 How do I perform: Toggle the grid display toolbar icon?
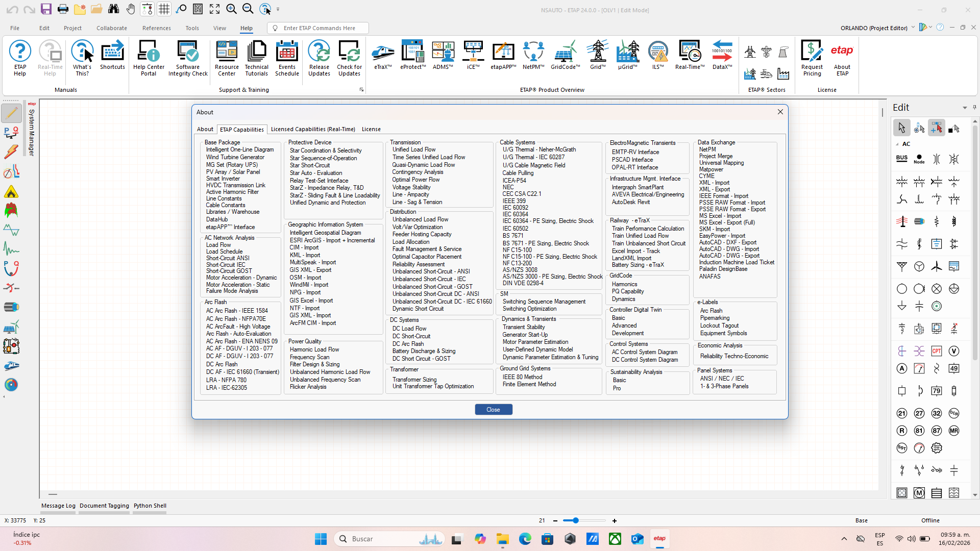coord(164,9)
